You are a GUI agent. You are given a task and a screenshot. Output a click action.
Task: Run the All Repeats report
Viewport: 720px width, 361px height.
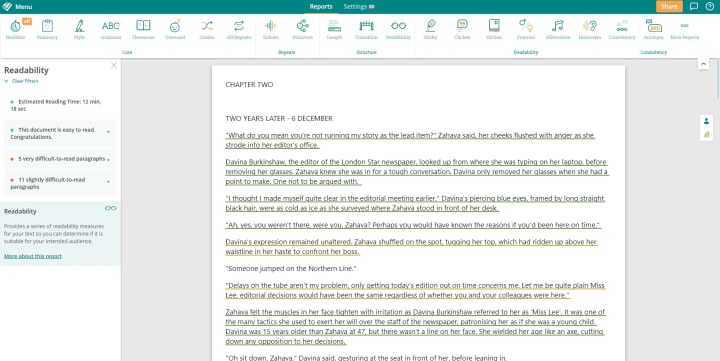(239, 29)
